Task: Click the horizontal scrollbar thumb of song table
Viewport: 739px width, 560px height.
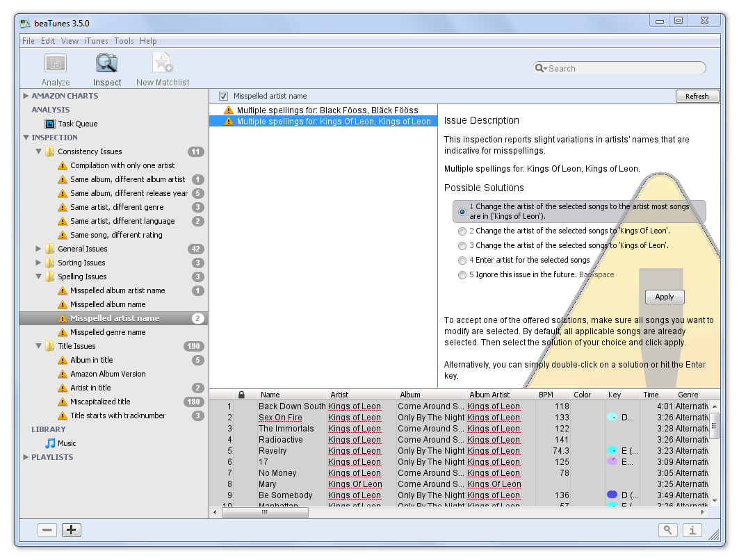Action: pos(266,513)
